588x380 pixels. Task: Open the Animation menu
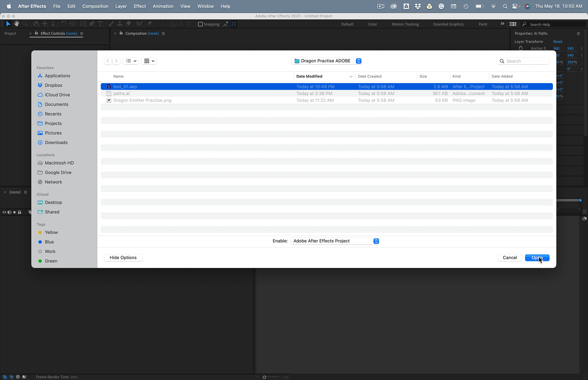click(x=163, y=6)
